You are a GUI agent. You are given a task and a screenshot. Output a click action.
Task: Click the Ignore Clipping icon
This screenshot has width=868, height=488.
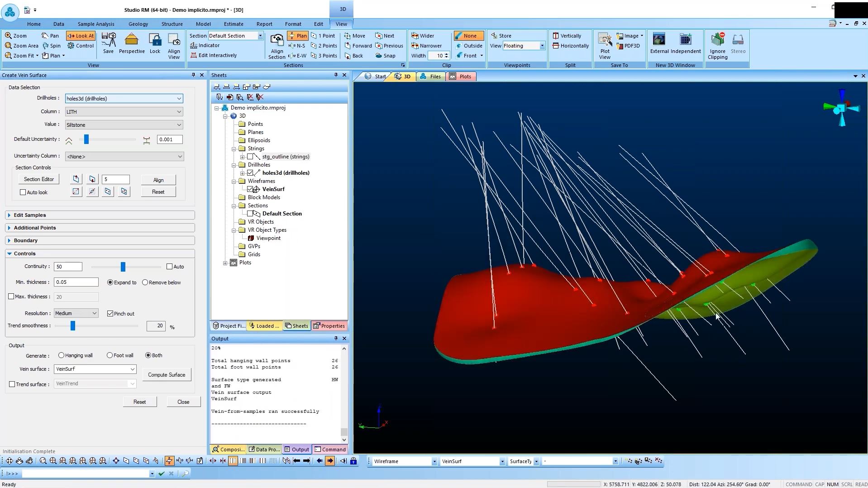click(717, 46)
